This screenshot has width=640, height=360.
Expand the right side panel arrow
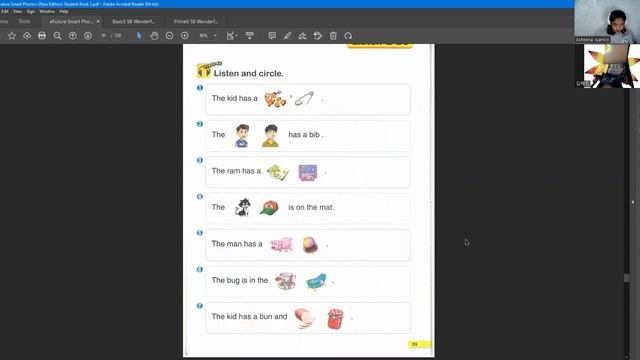pyautogui.click(x=633, y=202)
